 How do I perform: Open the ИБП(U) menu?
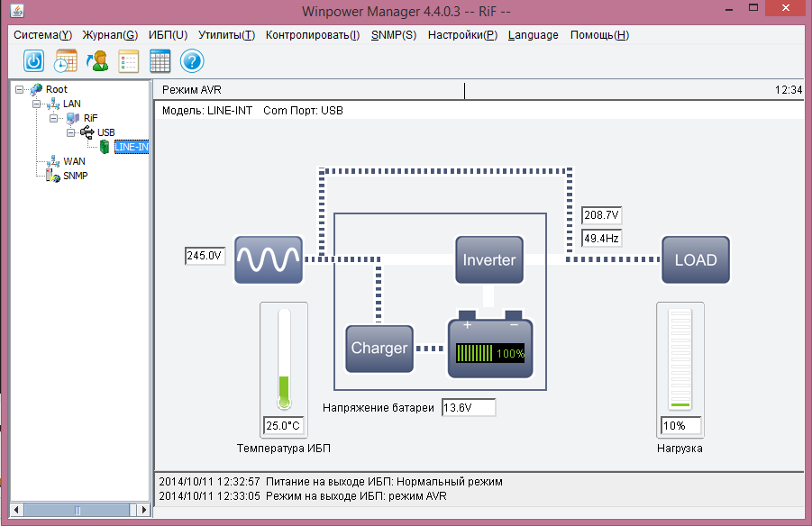168,35
